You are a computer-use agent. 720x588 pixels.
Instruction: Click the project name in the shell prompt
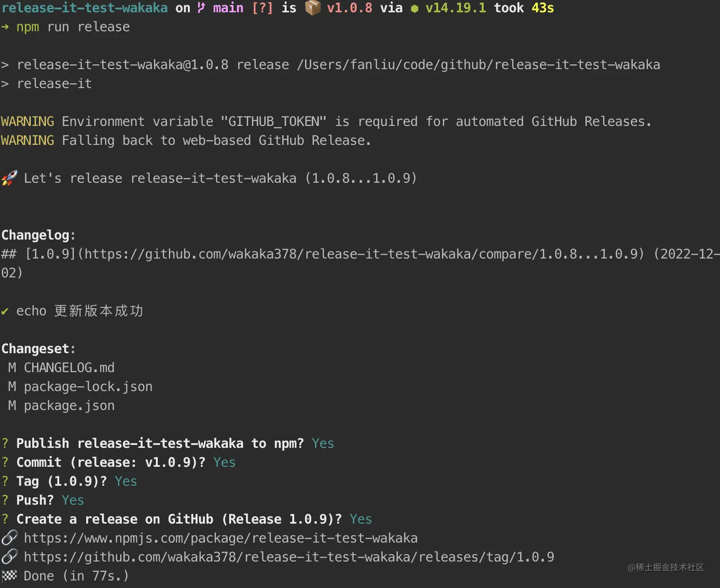(85, 8)
